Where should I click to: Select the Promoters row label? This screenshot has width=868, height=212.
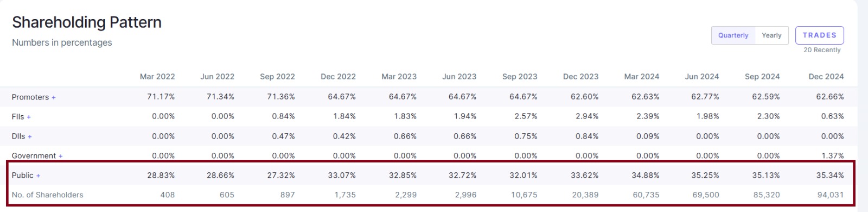point(30,97)
